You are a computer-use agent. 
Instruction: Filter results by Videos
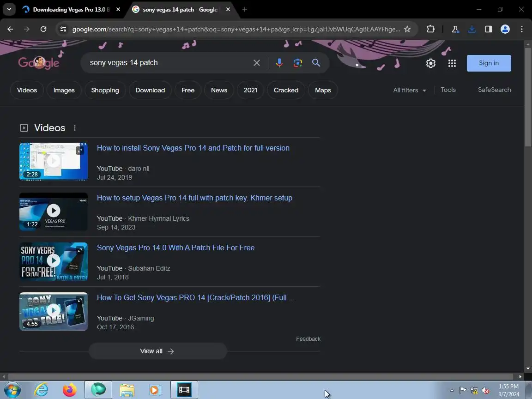coord(27,90)
